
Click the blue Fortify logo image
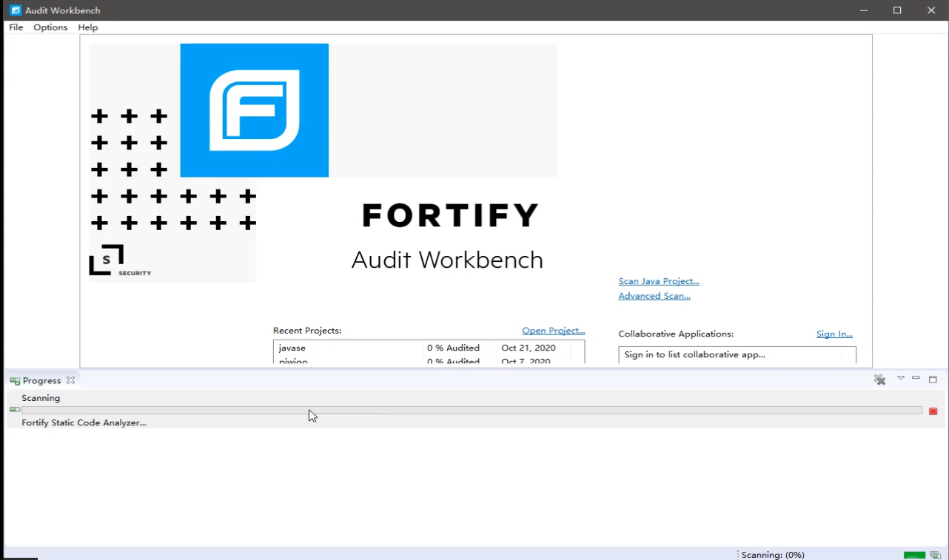pos(255,110)
